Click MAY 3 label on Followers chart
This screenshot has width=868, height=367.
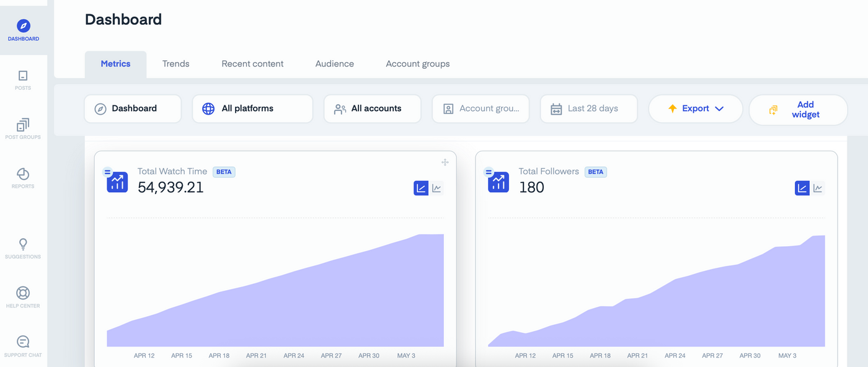click(787, 356)
